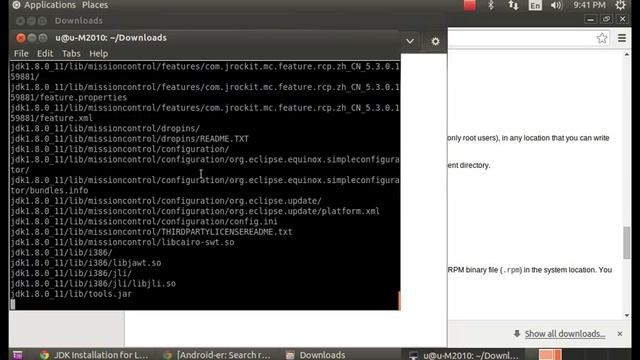Open the Applications menu in top panel

tap(50, 5)
